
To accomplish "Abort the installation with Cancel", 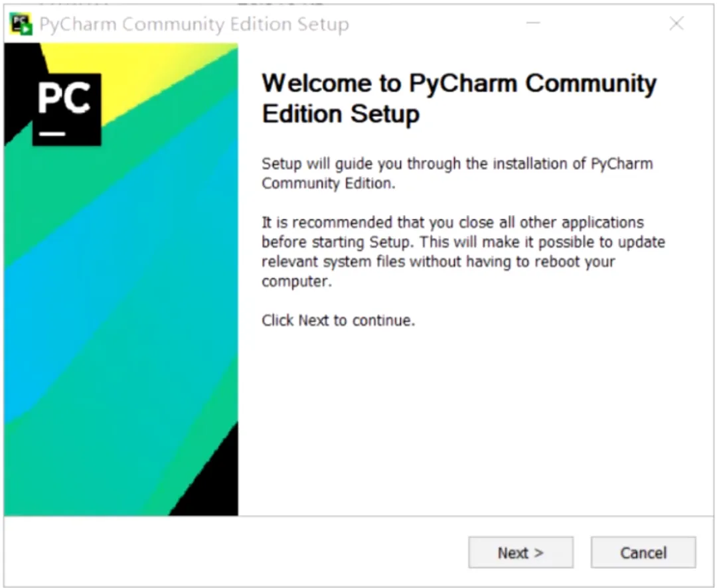I will (643, 552).
